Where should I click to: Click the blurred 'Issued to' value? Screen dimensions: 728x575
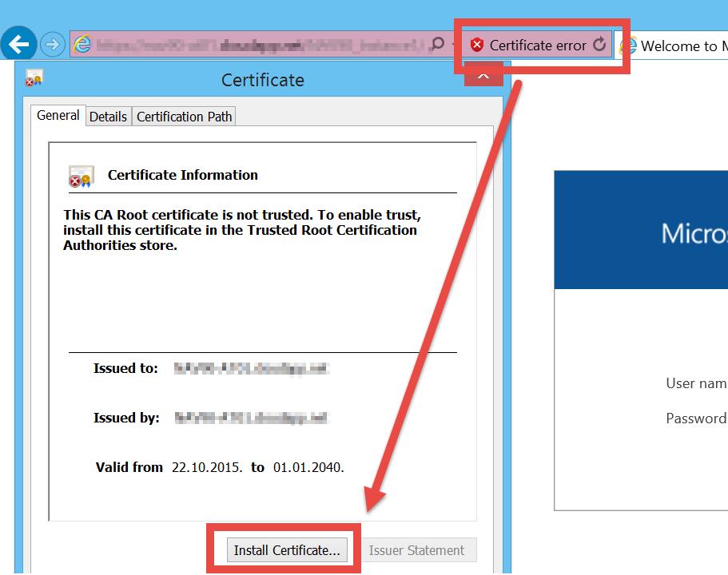pyautogui.click(x=252, y=369)
